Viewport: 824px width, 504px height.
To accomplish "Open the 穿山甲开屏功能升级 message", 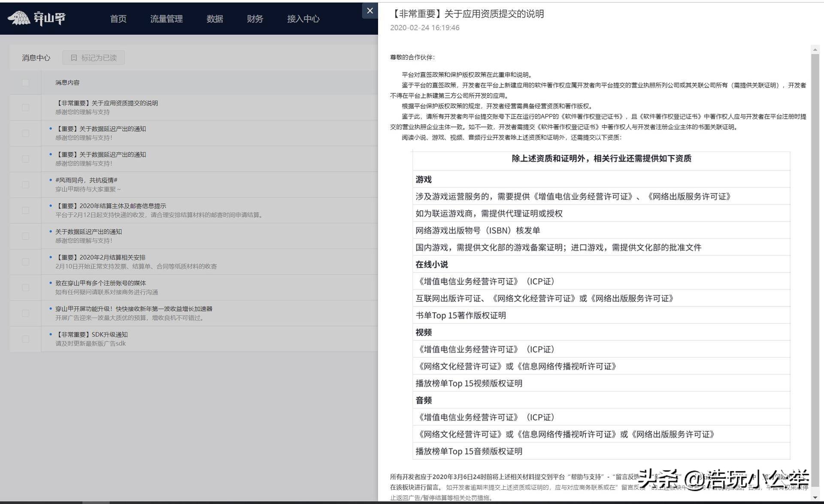I will point(135,308).
